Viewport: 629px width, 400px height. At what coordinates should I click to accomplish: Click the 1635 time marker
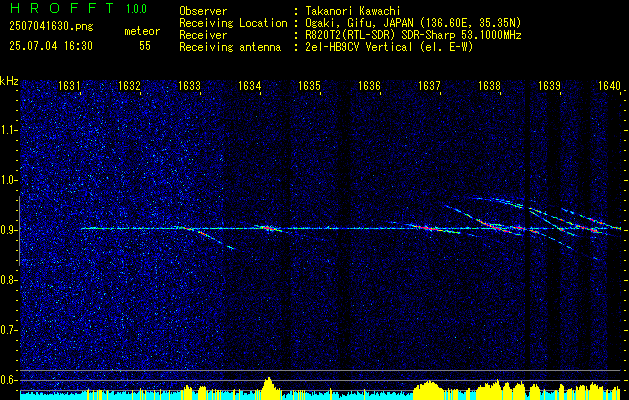[x=309, y=86]
